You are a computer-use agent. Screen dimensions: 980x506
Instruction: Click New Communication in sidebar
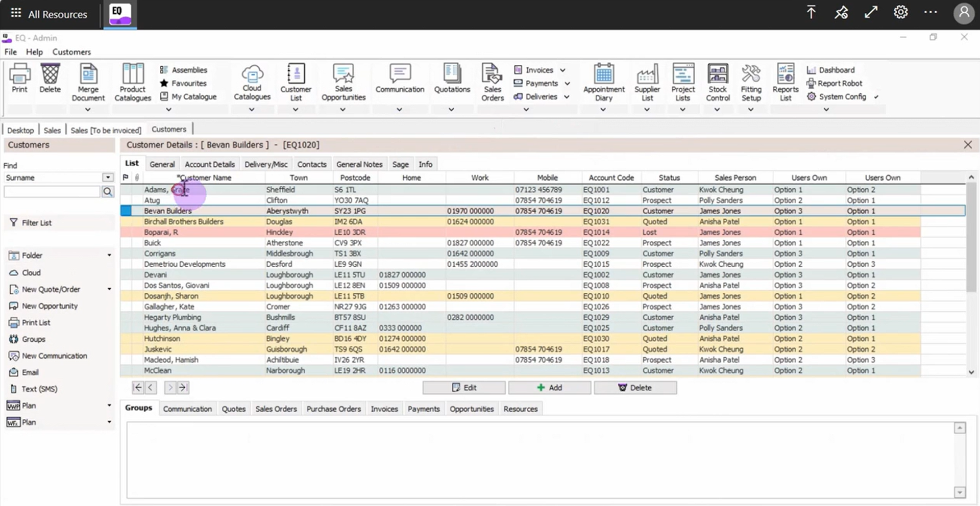pos(48,356)
